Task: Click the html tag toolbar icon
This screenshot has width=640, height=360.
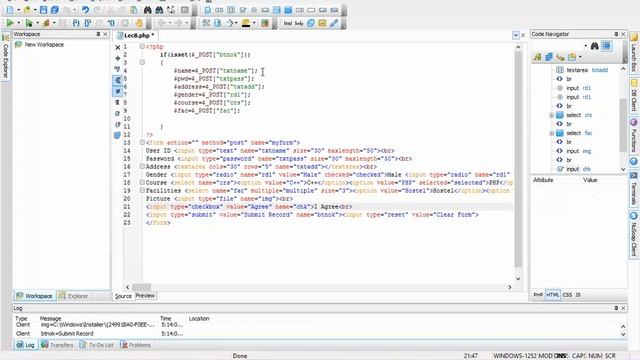Action: click(x=288, y=23)
